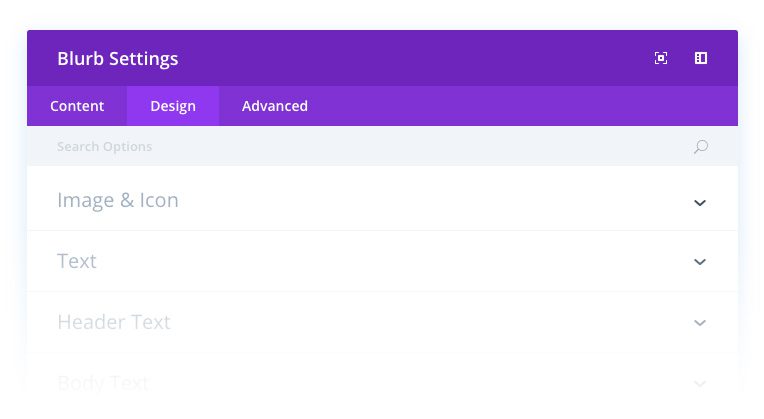The height and width of the screenshot is (419, 764).
Task: Expand Image & Icon using its chevron
Action: point(700,202)
